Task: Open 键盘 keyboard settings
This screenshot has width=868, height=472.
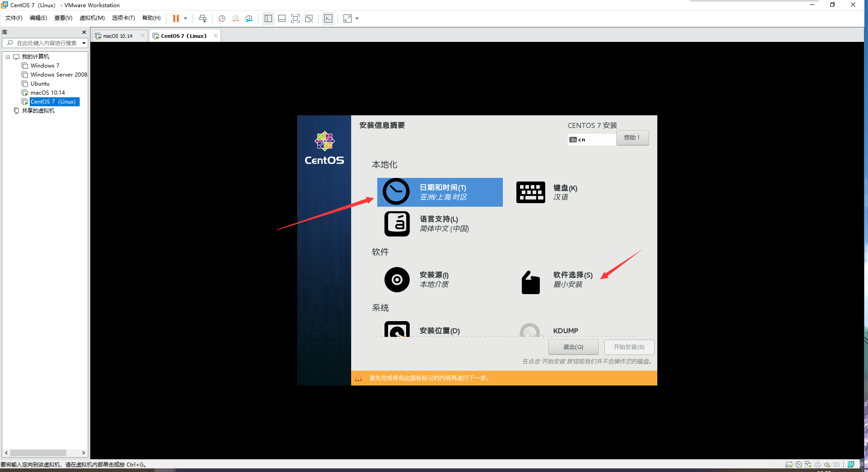Action: 547,192
